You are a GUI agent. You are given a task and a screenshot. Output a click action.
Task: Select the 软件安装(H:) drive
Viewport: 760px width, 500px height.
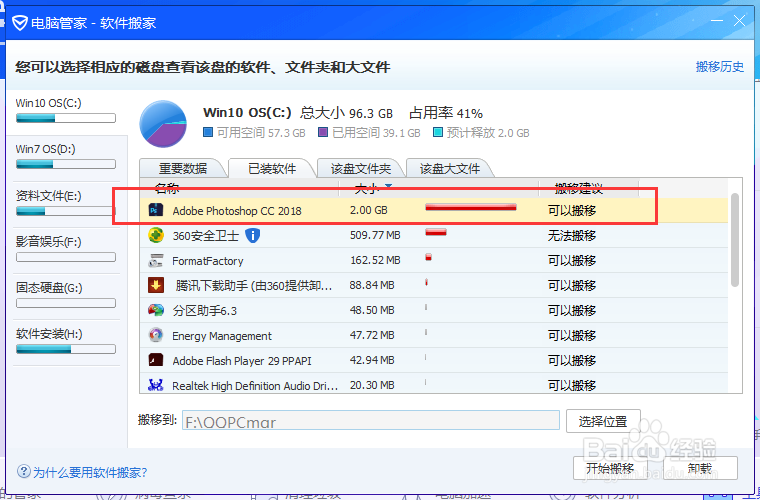[66, 341]
